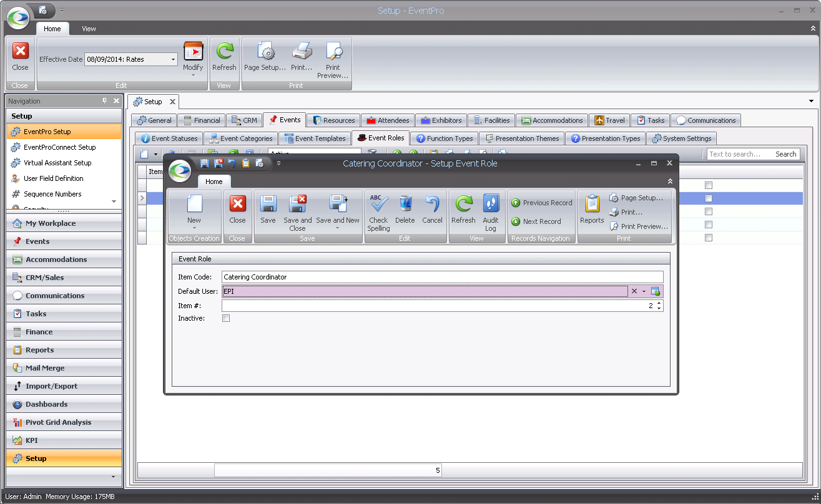Open the System Settings sub-tab

681,138
